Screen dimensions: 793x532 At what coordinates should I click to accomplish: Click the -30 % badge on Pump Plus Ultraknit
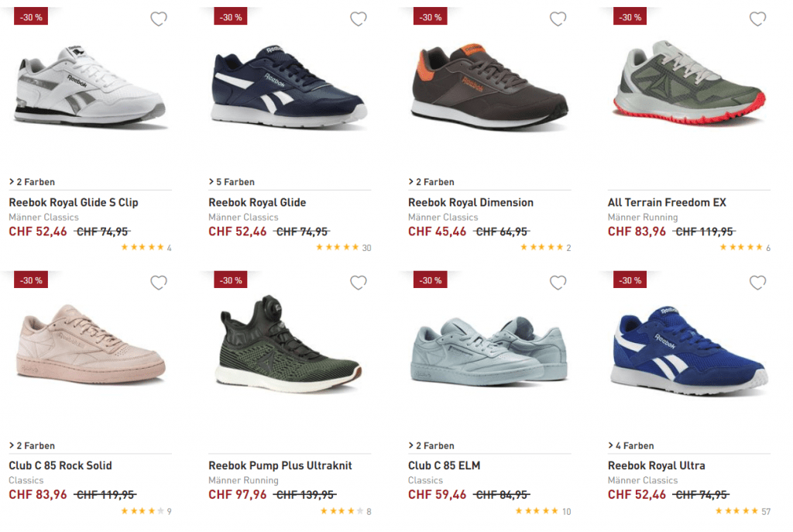tap(231, 280)
